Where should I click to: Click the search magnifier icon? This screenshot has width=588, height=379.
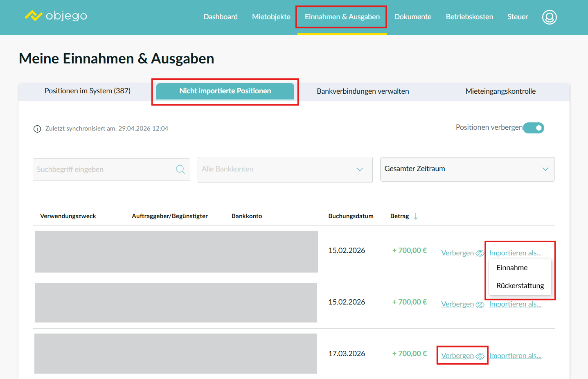[180, 169]
